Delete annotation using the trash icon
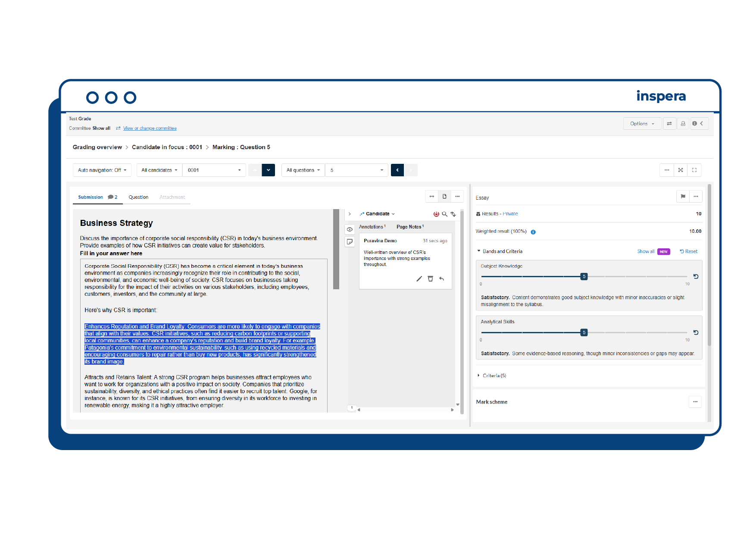Screen dimensions: 756x535 tap(430, 279)
